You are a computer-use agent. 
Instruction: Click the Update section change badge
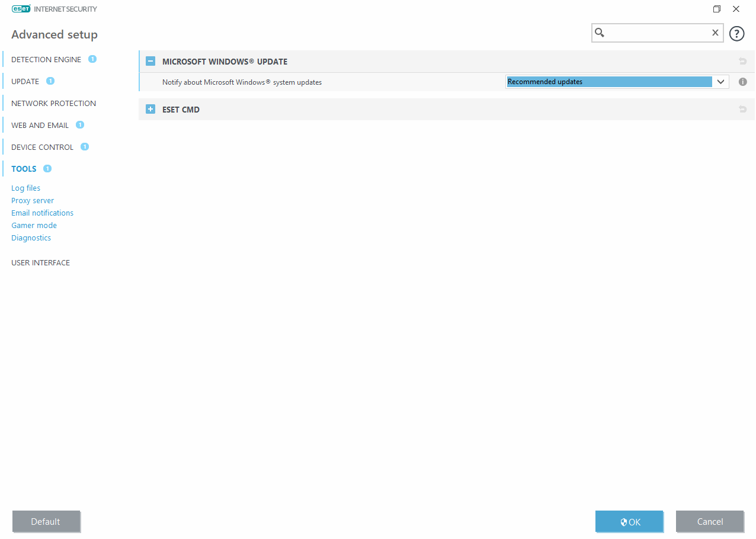[50, 81]
